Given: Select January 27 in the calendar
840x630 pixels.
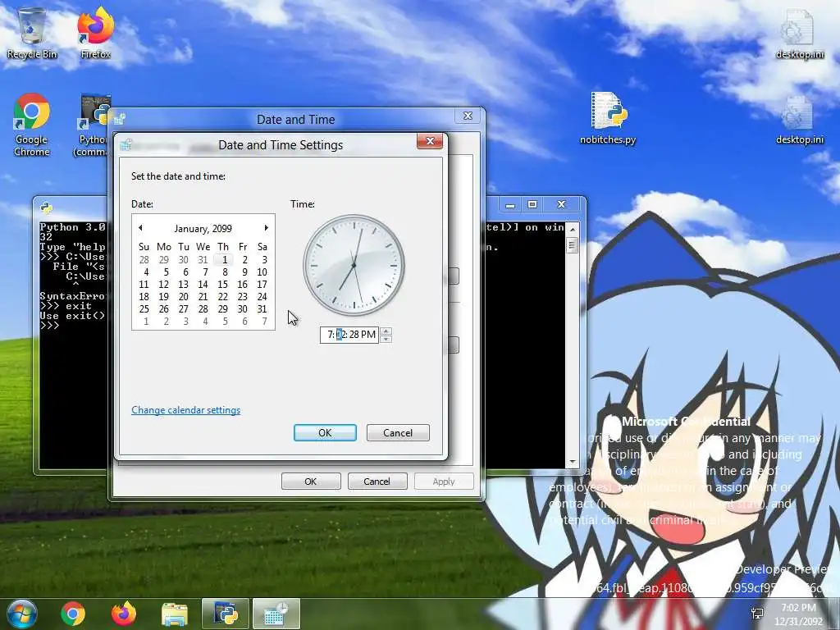Looking at the screenshot, I should [x=184, y=309].
